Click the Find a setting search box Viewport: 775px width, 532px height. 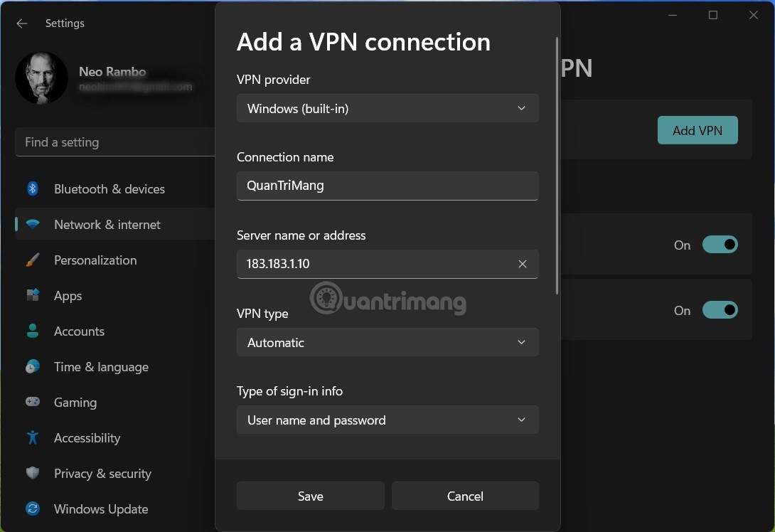(115, 142)
